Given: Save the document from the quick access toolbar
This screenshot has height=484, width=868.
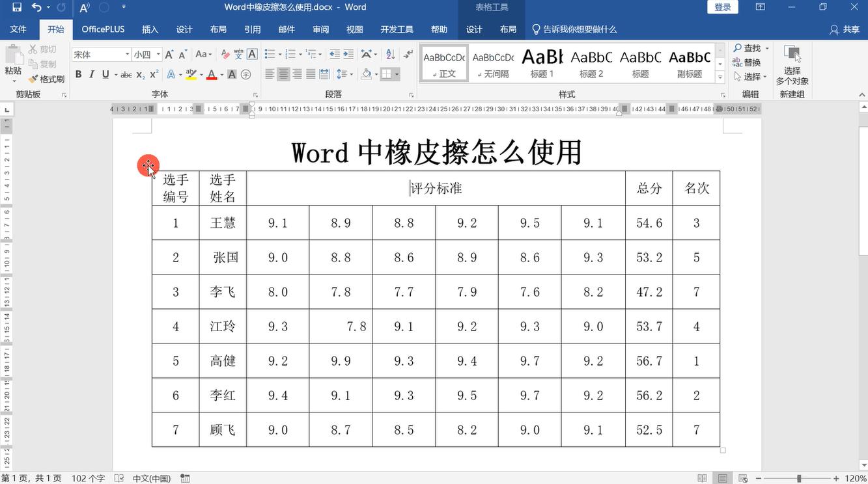Looking at the screenshot, I should (x=17, y=8).
